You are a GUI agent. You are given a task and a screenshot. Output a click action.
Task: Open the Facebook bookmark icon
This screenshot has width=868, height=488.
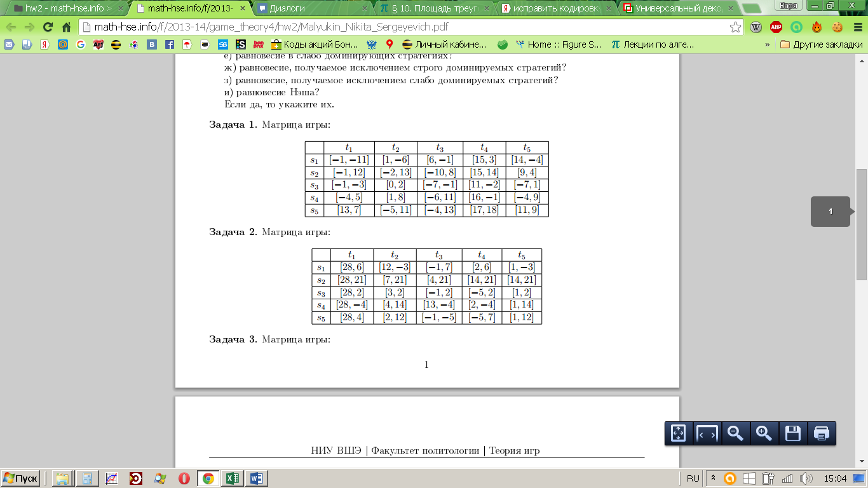170,44
